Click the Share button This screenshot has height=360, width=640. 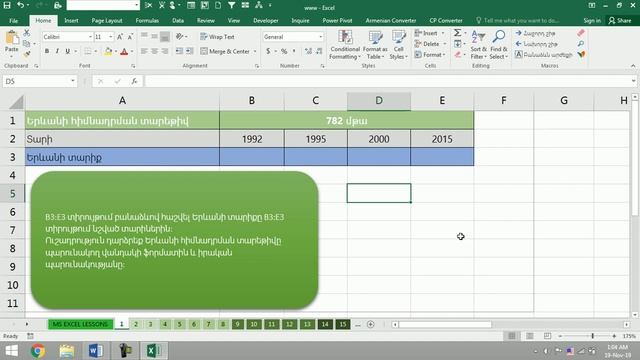620,20
